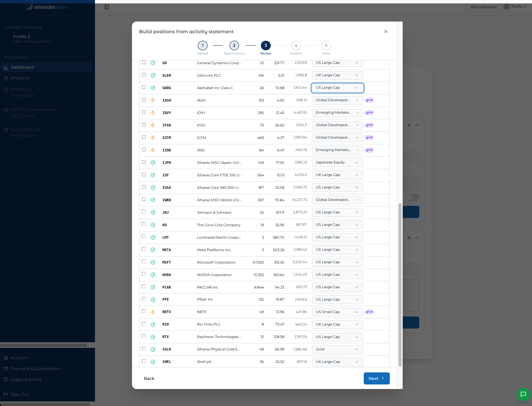Click the Account gear icon
This screenshot has height=406, width=532.
coord(6,358)
